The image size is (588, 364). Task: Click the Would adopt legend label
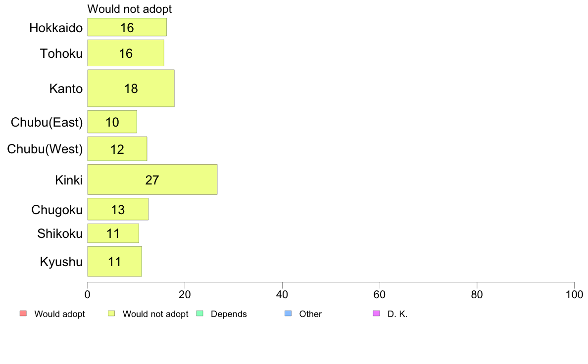pos(59,314)
